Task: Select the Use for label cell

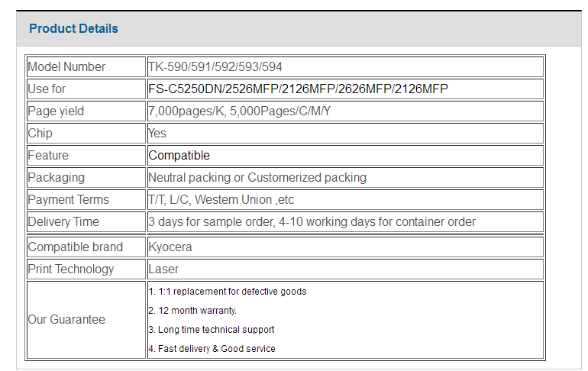Action: pos(86,89)
